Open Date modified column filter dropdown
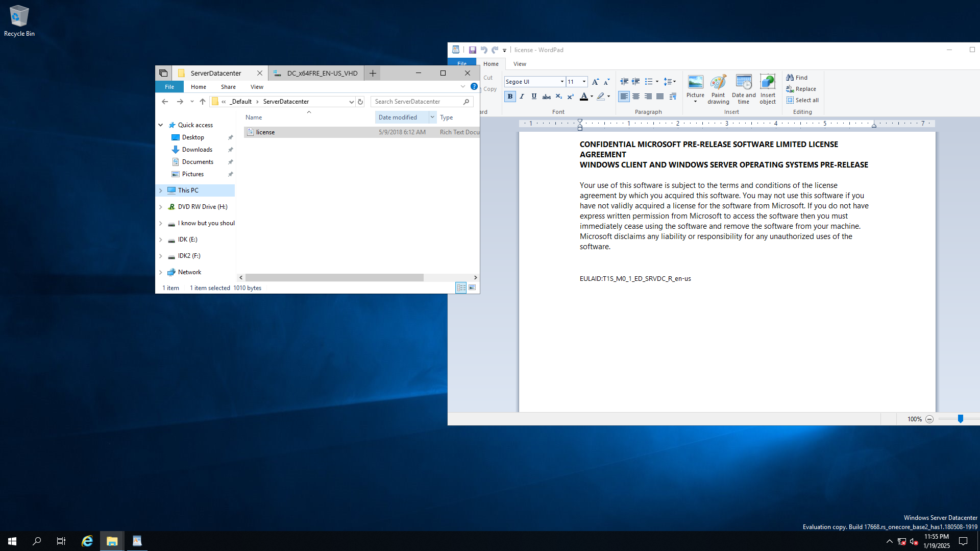Screen dimensions: 980x551 point(432,117)
